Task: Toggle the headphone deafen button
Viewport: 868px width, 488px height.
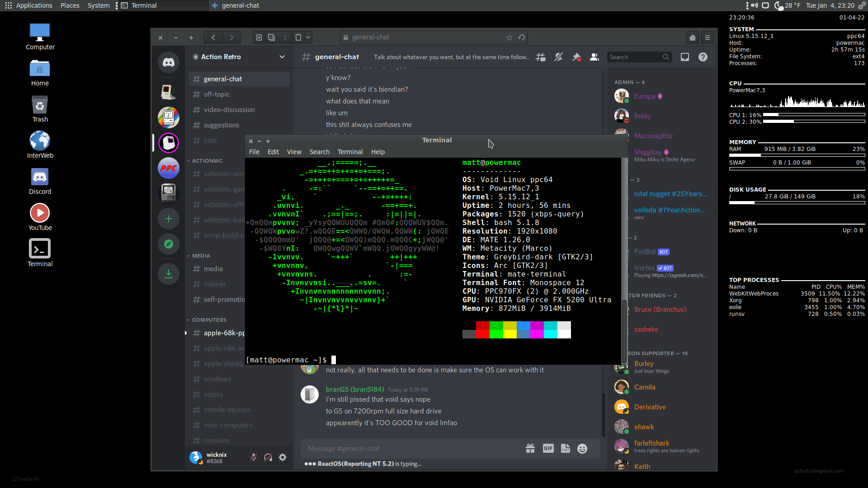Action: 268,457
